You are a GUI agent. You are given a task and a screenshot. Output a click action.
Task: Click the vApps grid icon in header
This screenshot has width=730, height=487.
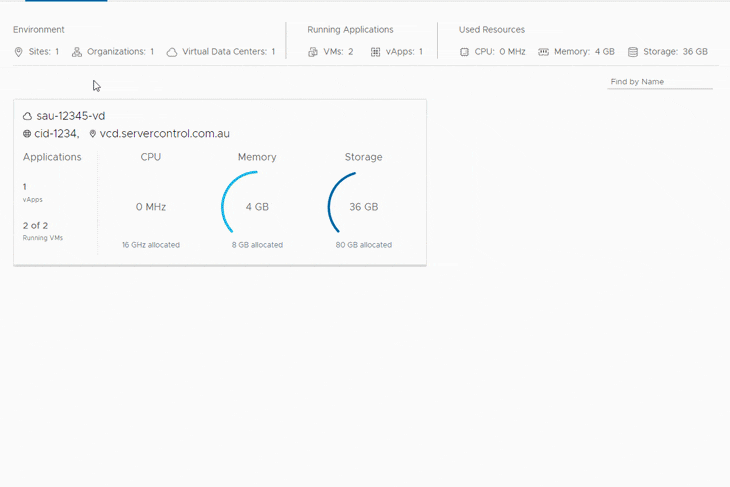click(376, 52)
